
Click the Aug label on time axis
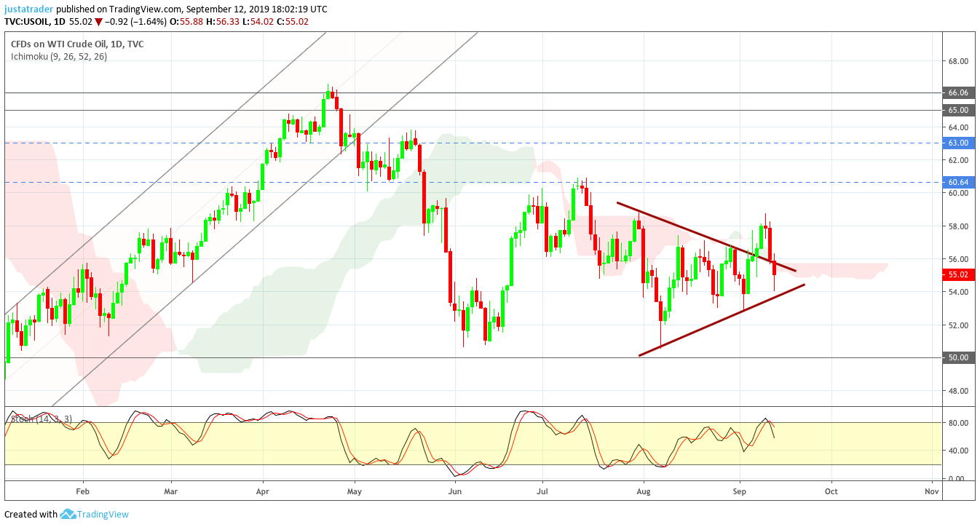[x=643, y=491]
